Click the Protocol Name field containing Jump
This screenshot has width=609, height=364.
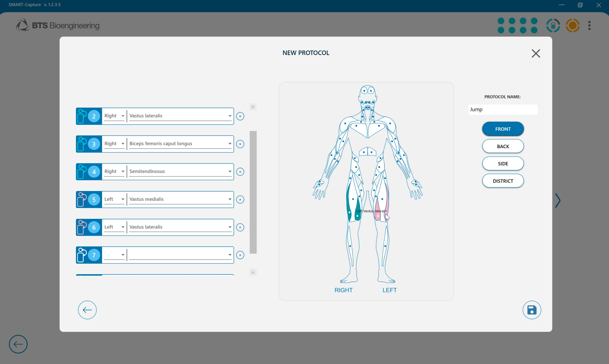pos(503,109)
